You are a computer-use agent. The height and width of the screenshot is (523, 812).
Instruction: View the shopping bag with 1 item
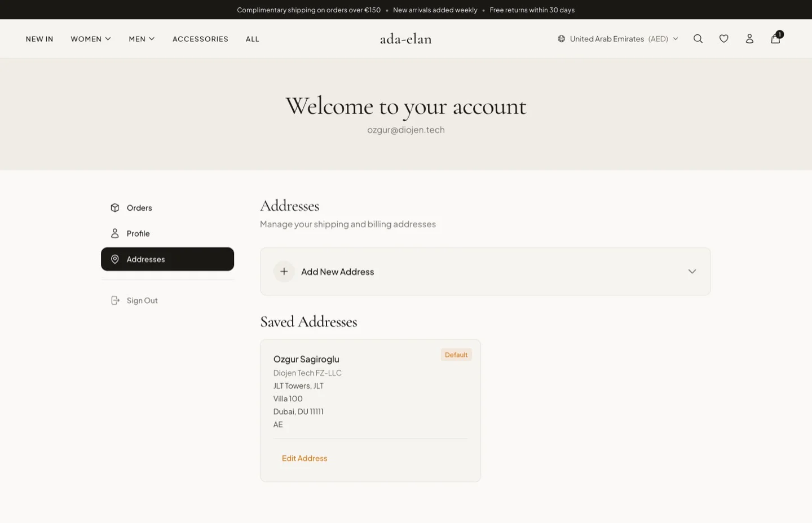pyautogui.click(x=775, y=38)
